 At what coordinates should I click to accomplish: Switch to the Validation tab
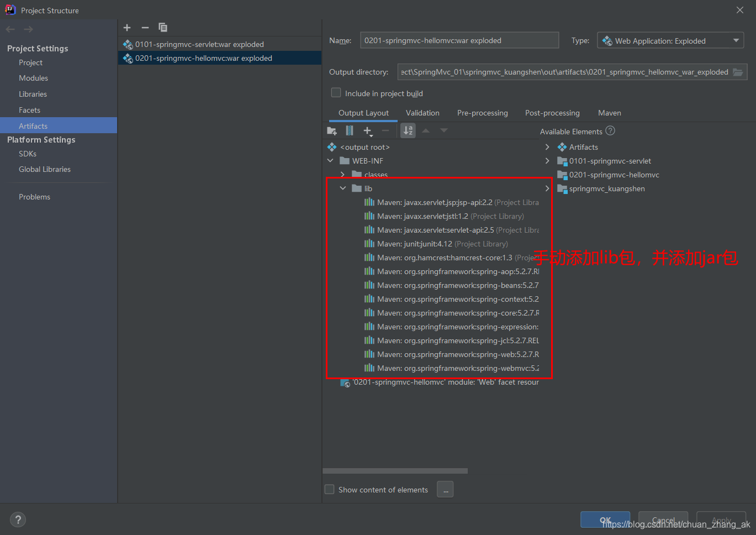(422, 113)
